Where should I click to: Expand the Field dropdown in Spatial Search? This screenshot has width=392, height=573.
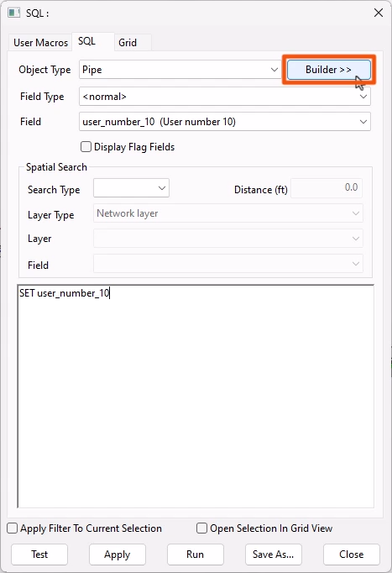pos(228,264)
